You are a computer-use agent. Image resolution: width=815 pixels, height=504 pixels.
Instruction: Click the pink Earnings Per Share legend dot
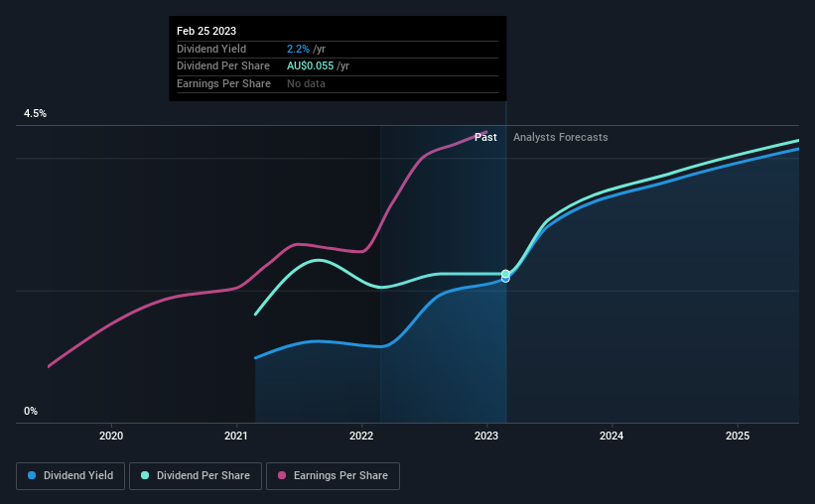click(282, 475)
